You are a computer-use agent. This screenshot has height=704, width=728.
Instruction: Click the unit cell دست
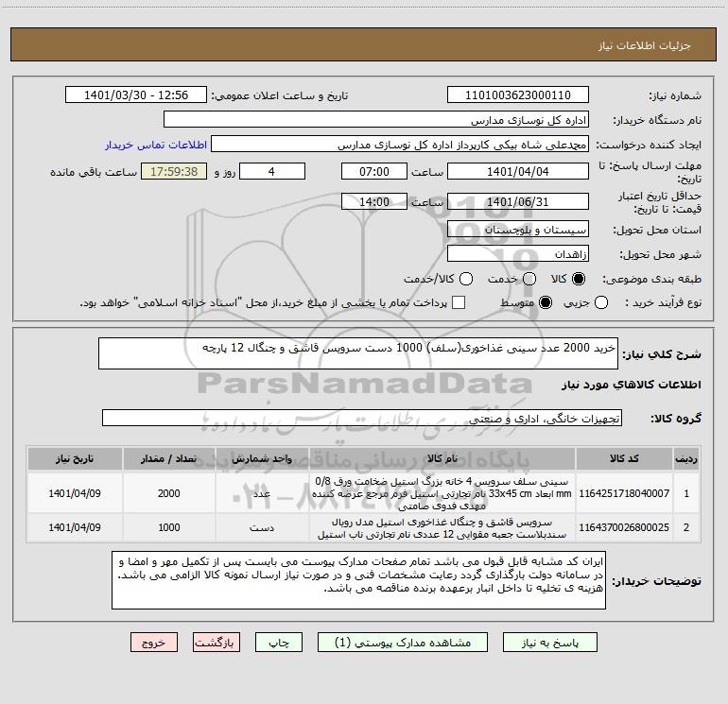tap(262, 527)
